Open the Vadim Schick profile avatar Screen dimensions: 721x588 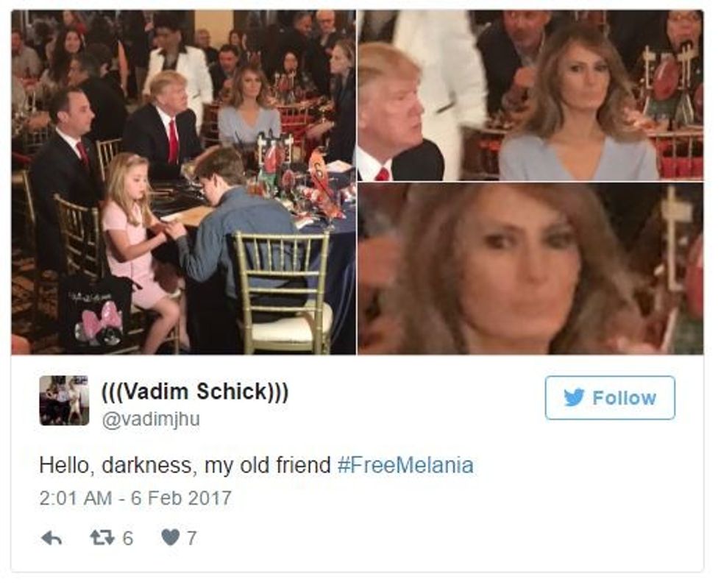(x=64, y=401)
